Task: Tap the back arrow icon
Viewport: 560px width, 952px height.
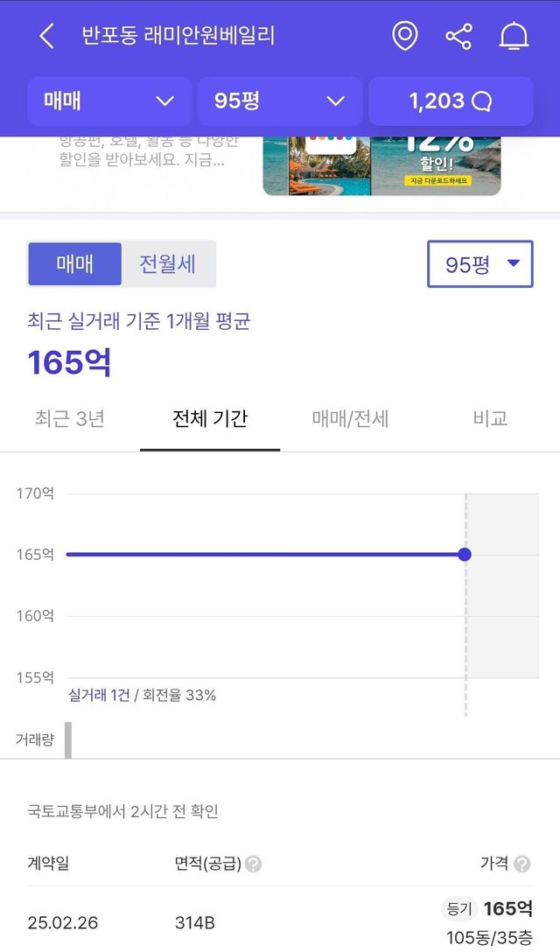Action: point(47,36)
